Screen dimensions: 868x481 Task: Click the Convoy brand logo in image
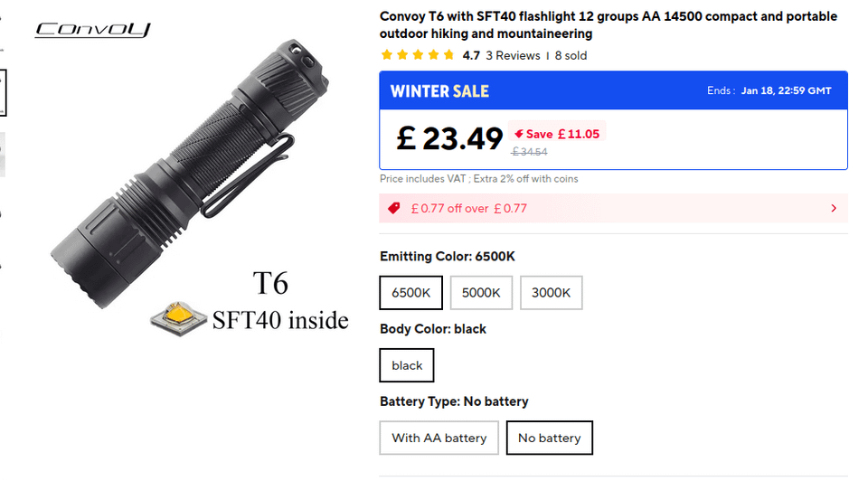[x=93, y=30]
